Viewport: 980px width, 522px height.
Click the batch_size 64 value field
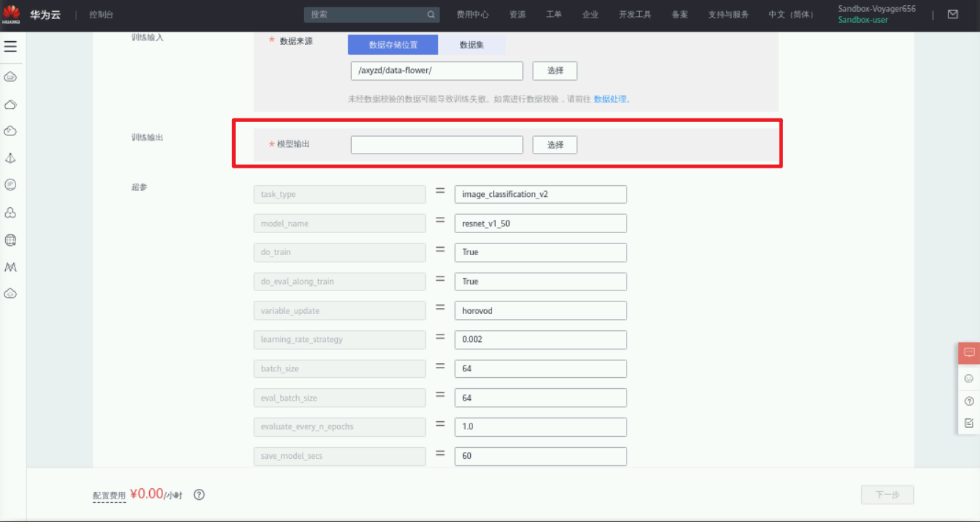[541, 369]
